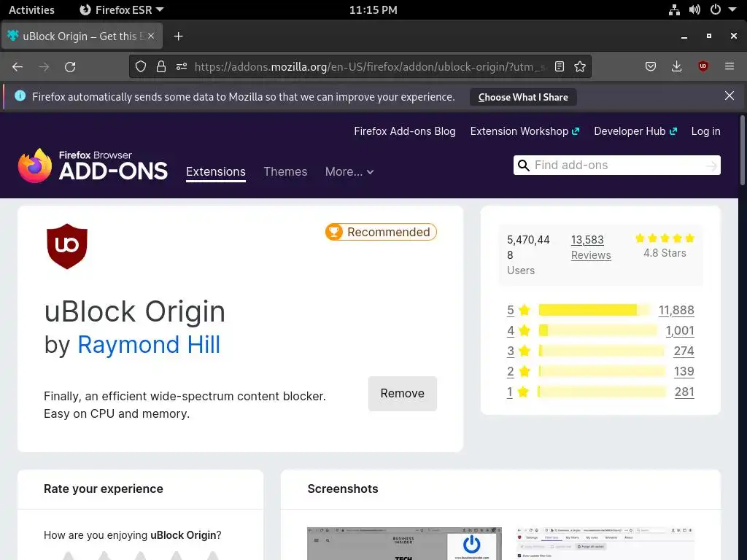This screenshot has height=560, width=747.
Task: Click the Firefox Add-ons logo
Action: click(x=93, y=166)
